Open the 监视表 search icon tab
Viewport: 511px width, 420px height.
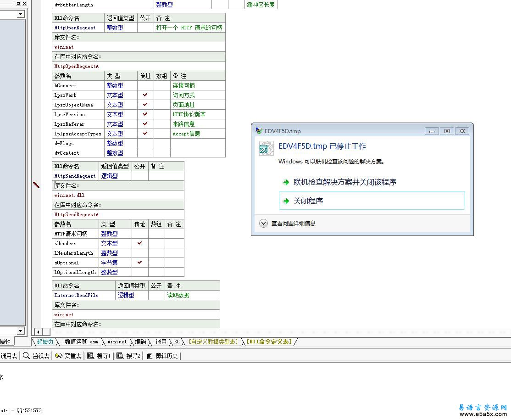(36, 356)
